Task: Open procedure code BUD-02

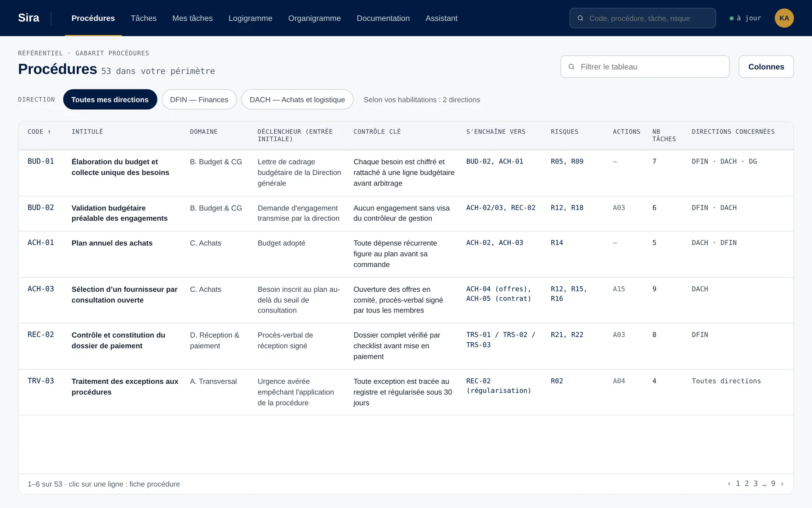Action: pos(41,208)
